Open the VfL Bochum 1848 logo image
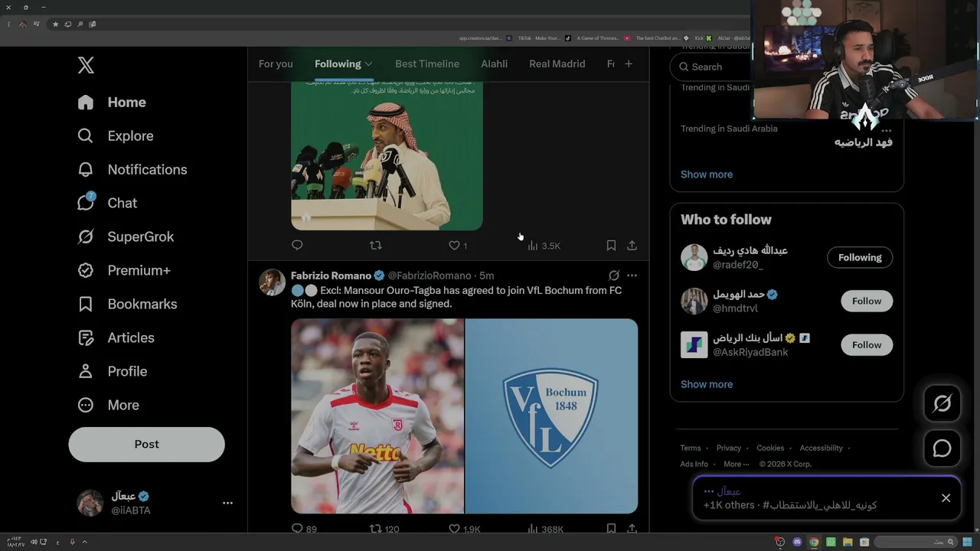980x551 pixels. [x=551, y=416]
